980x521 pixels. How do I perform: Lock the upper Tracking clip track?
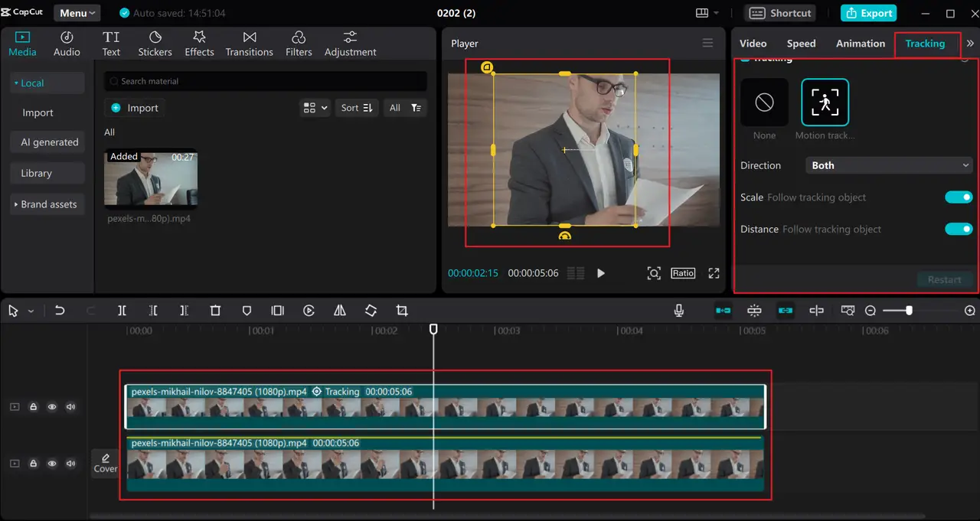point(34,407)
